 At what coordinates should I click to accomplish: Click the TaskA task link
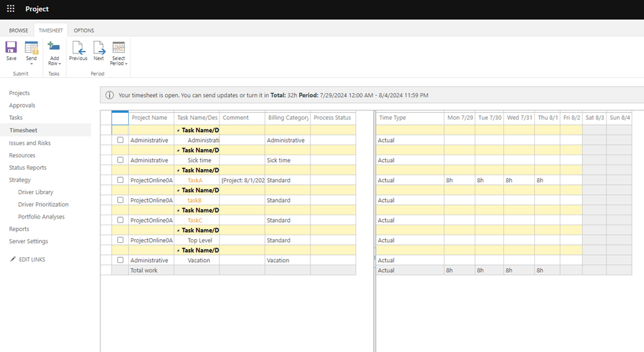click(x=195, y=180)
